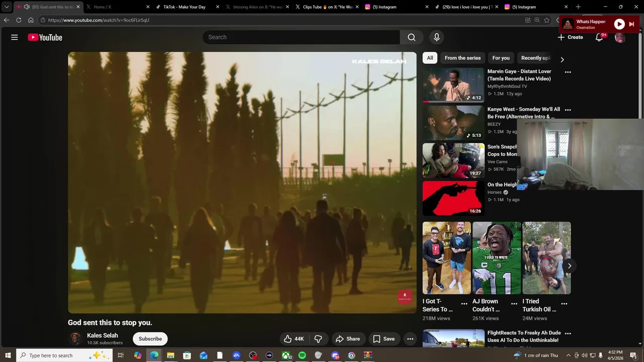
Task: Show the next shorts with the arrow
Action: [570, 266]
